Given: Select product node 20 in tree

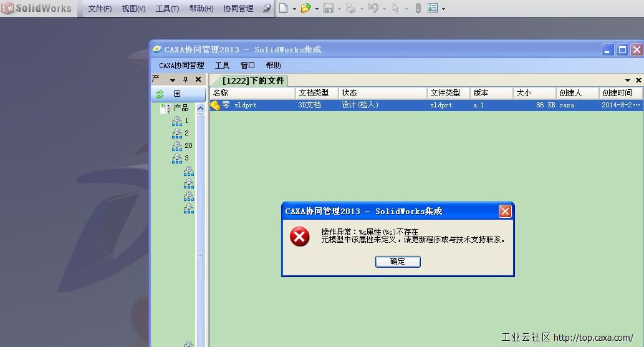Looking at the screenshot, I should click(x=188, y=145).
